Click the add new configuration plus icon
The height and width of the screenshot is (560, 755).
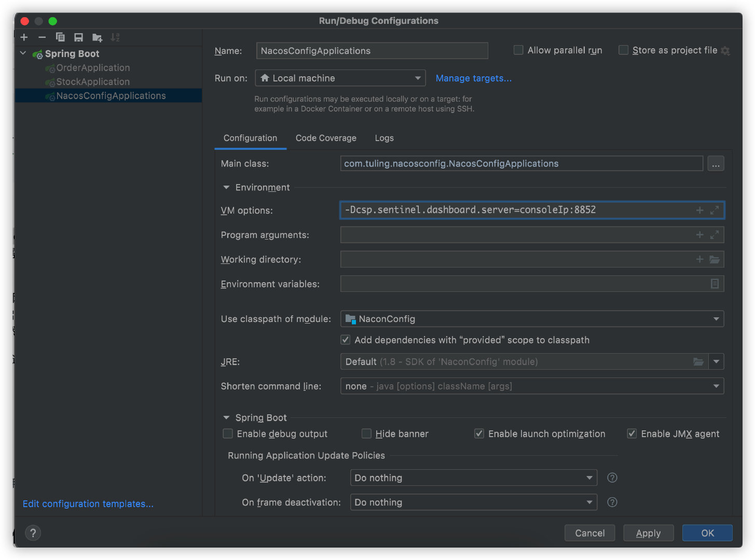[24, 37]
